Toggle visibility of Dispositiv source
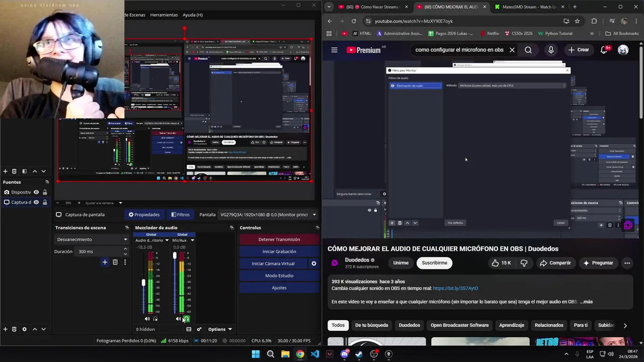Image resolution: width=644 pixels, height=362 pixels. [x=36, y=192]
